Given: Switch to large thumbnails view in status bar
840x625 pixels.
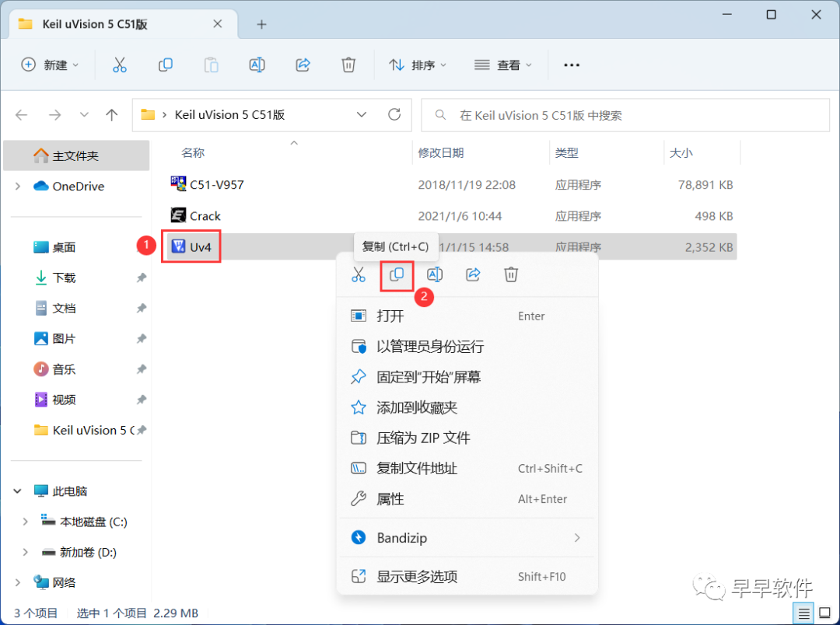Looking at the screenshot, I should 824,613.
